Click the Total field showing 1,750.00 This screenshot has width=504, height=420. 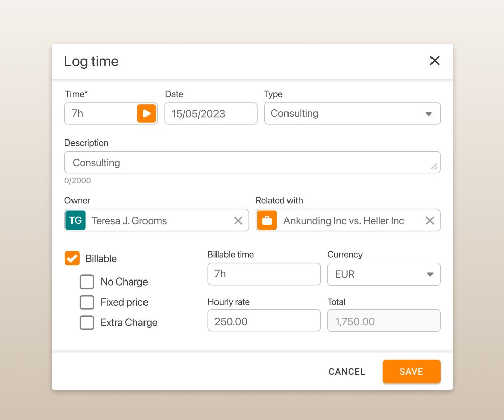(x=384, y=321)
